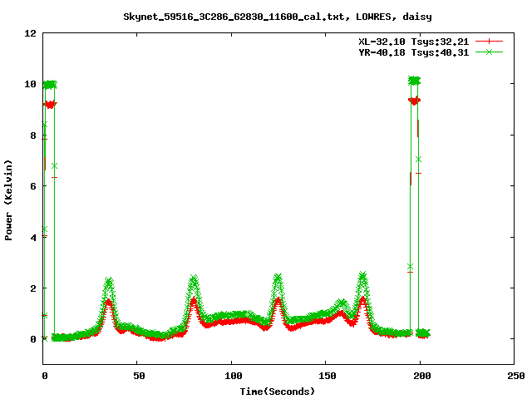Click the plot title Skynet_59516_3C286_62830_11600_cal.txt
The height and width of the screenshot is (399, 532).
pos(237,17)
